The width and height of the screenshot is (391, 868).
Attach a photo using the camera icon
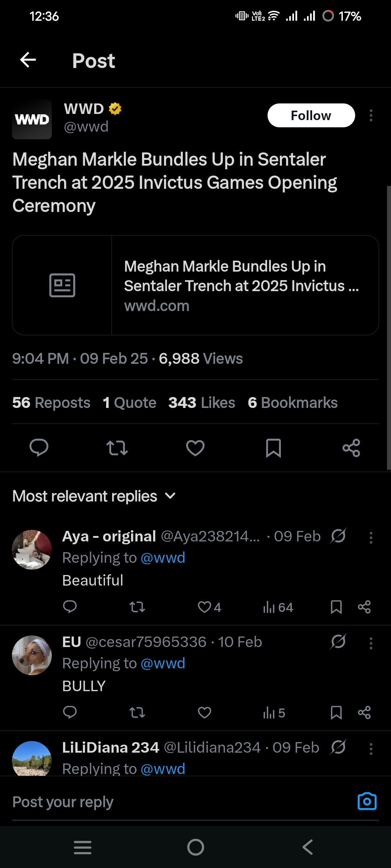367,801
